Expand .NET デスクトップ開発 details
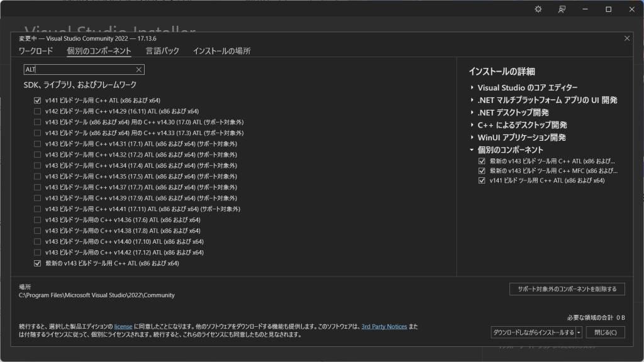 pos(472,112)
